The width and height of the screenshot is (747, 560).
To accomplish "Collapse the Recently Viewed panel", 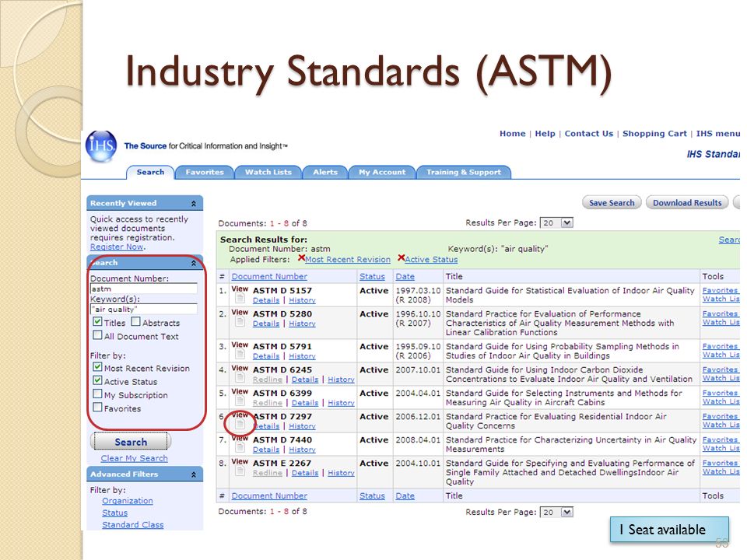I will pyautogui.click(x=194, y=203).
